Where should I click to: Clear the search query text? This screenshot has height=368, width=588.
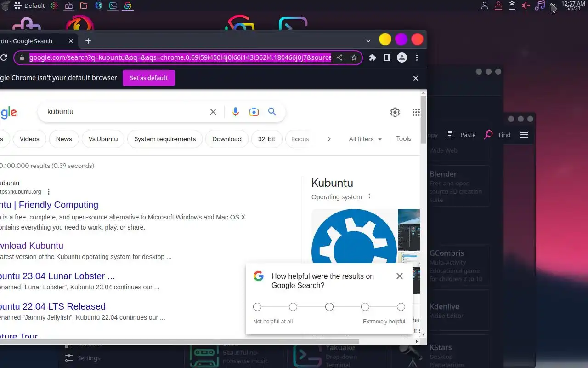click(213, 112)
